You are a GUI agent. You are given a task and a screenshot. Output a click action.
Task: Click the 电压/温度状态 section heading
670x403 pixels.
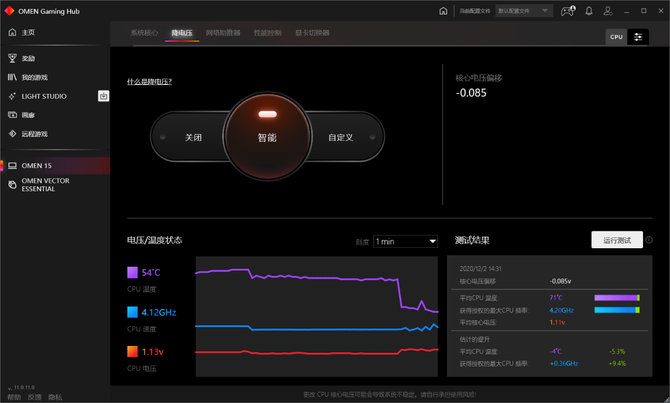(154, 240)
